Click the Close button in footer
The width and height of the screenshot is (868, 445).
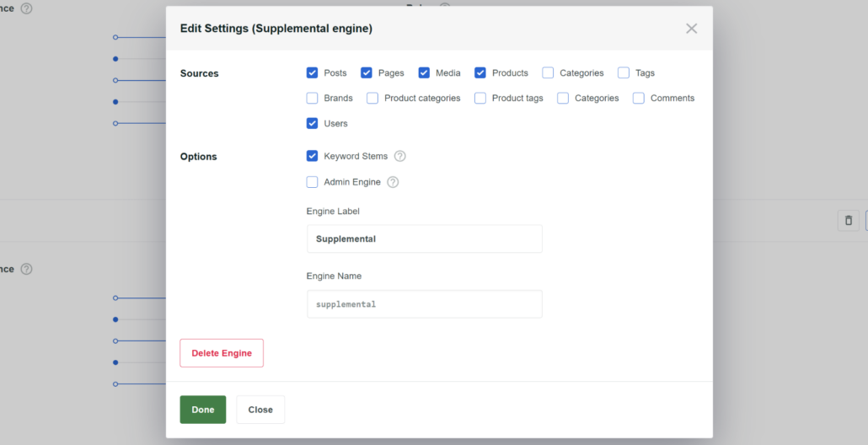pyautogui.click(x=260, y=410)
